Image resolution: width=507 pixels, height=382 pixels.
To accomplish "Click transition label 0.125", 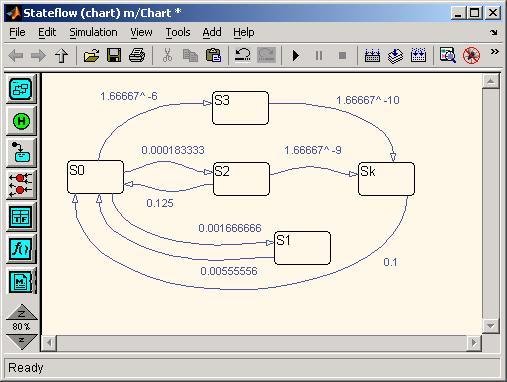I will pos(160,203).
